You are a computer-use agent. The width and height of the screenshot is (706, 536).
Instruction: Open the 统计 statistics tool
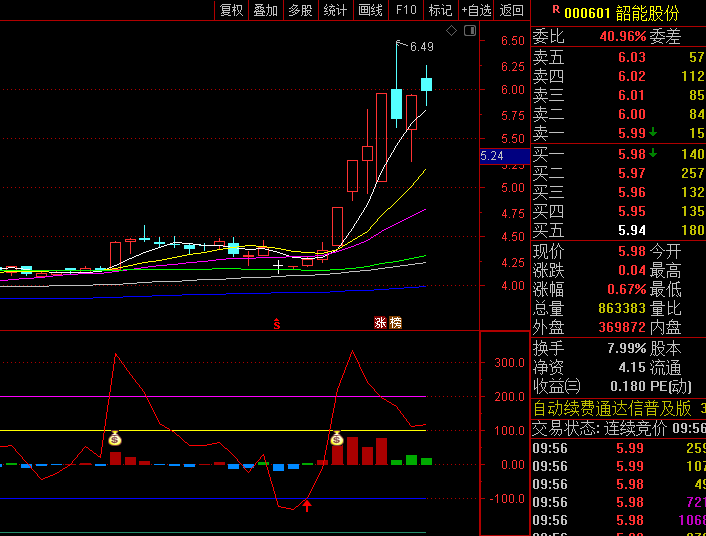tap(335, 10)
